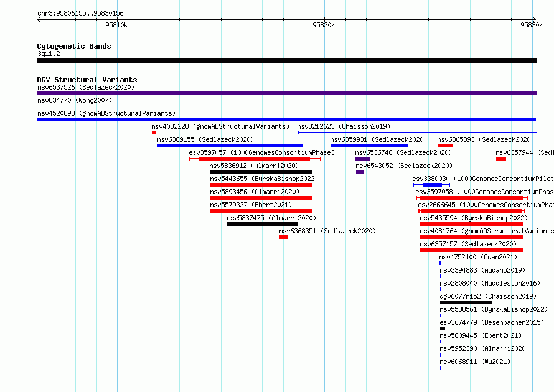Click nsv5609445 (Ebert2021) label

pos(480,335)
